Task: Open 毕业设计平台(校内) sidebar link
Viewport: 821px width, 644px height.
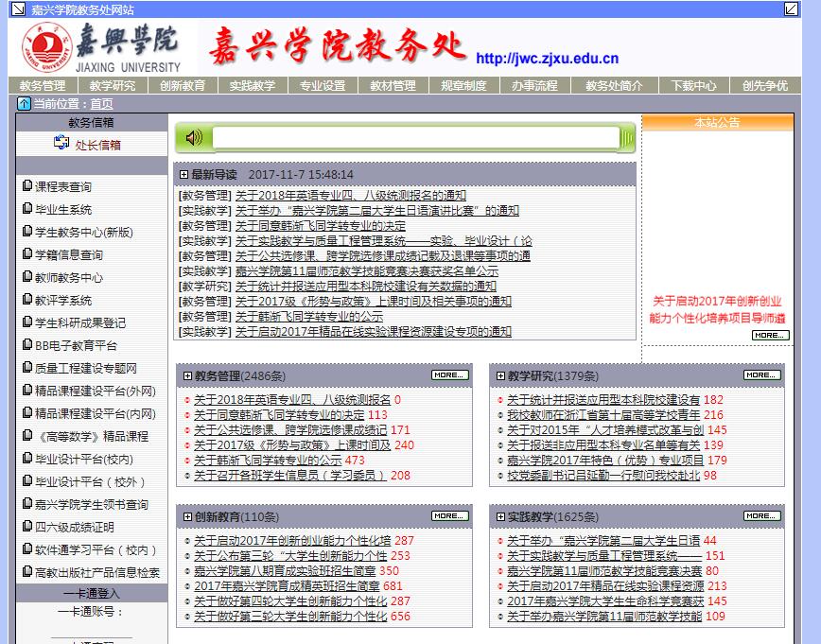Action: [x=84, y=460]
